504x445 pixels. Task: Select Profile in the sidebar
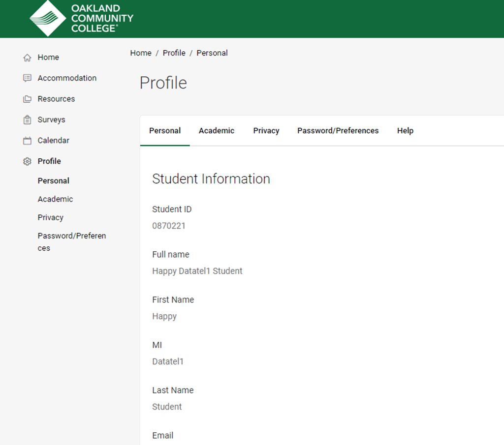click(x=49, y=161)
